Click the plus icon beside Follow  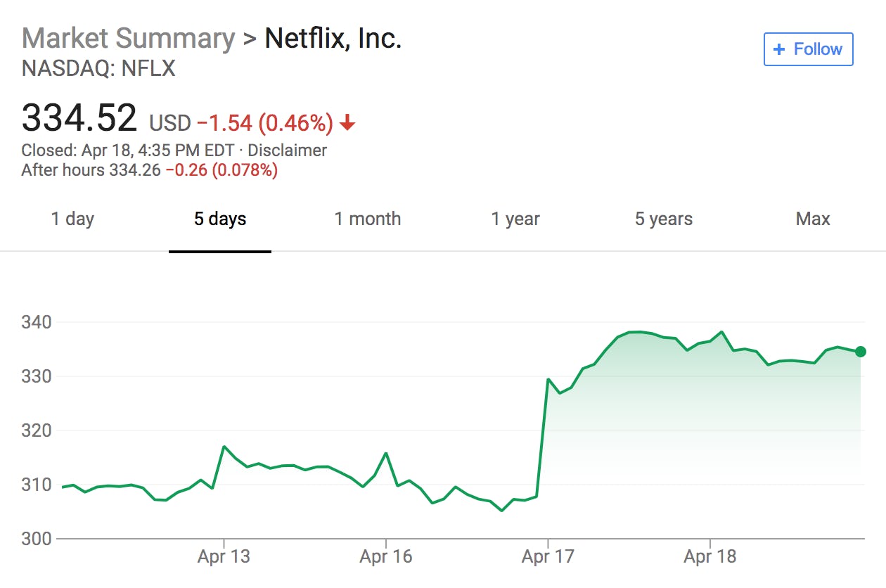coord(778,49)
